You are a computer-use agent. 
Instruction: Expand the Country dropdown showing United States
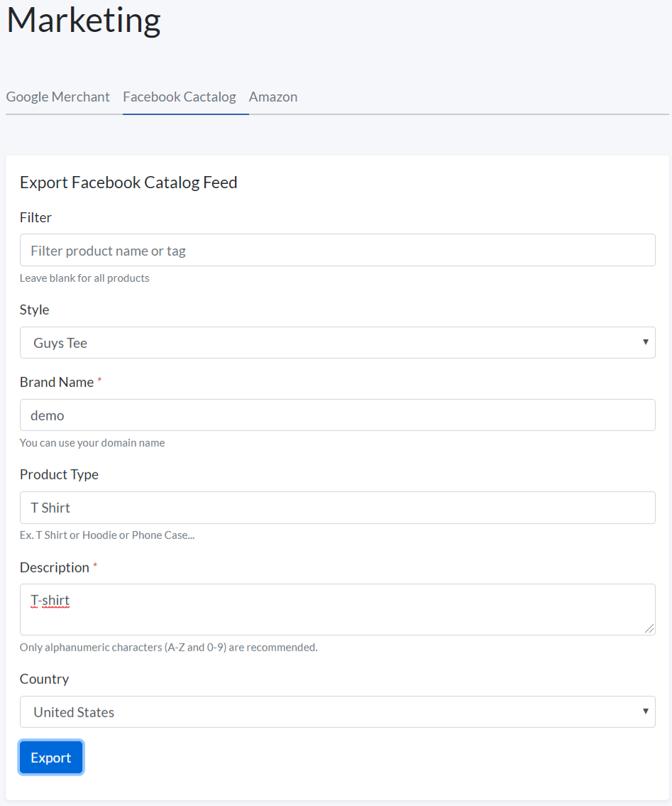pyautogui.click(x=337, y=712)
